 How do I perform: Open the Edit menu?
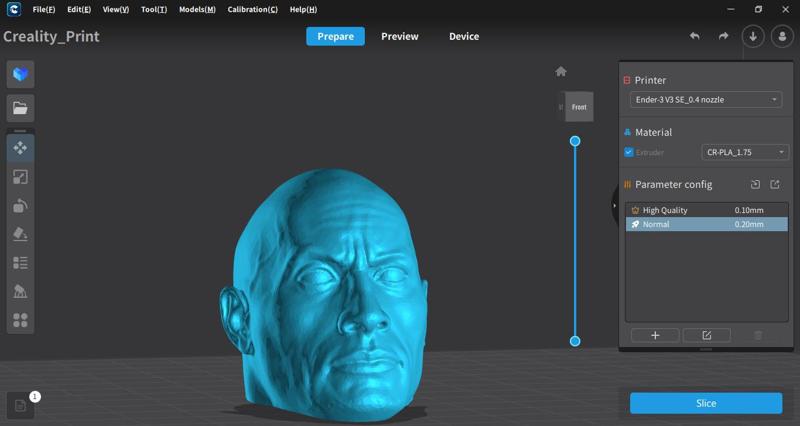tap(79, 9)
